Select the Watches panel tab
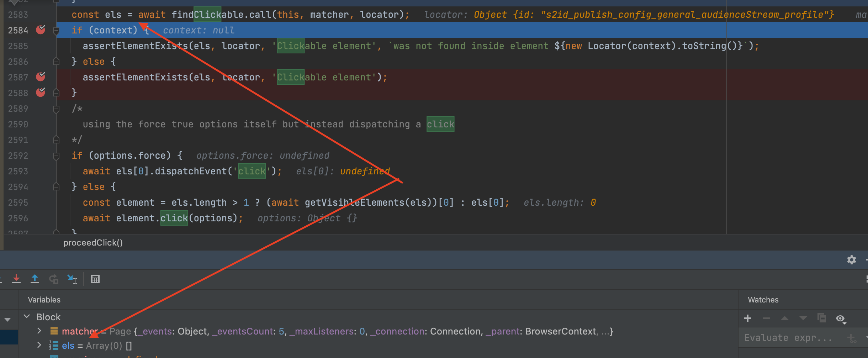The image size is (868, 358). (x=763, y=300)
